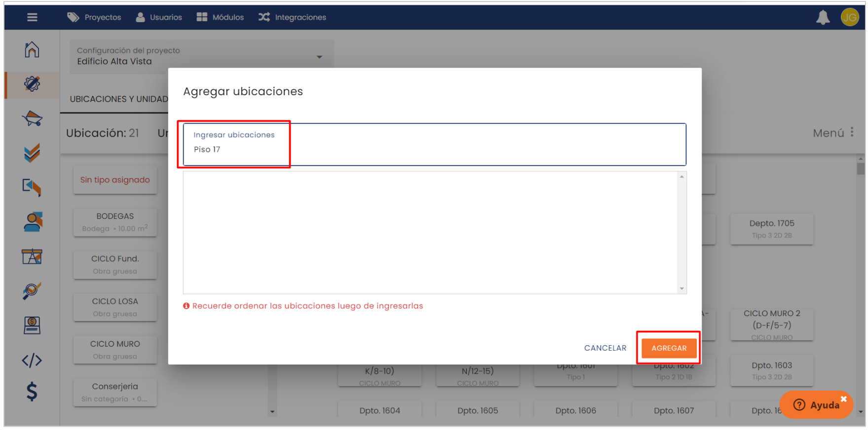This screenshot has width=868, height=430.
Task: Select the Módulos menu item
Action: 220,17
